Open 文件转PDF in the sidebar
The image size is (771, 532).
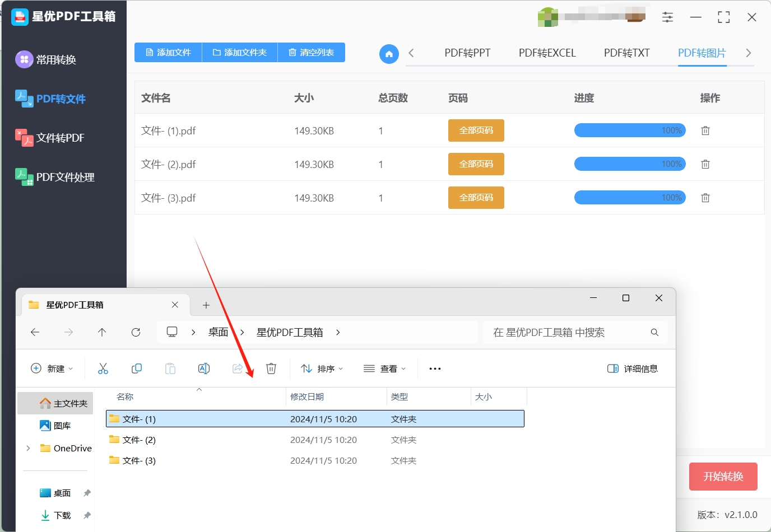tap(50, 138)
